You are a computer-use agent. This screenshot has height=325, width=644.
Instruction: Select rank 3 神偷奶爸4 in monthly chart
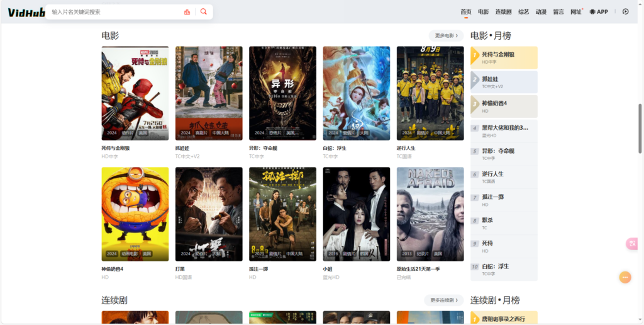(x=504, y=106)
